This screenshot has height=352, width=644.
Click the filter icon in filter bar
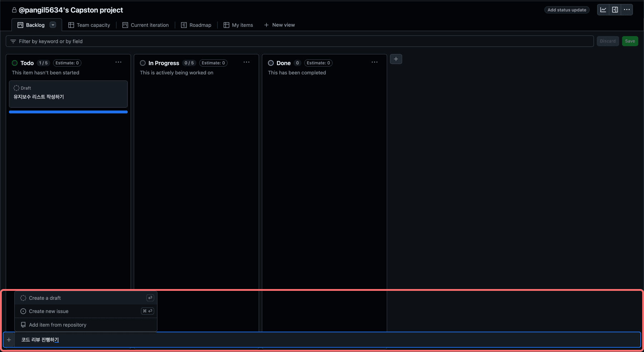[13, 41]
